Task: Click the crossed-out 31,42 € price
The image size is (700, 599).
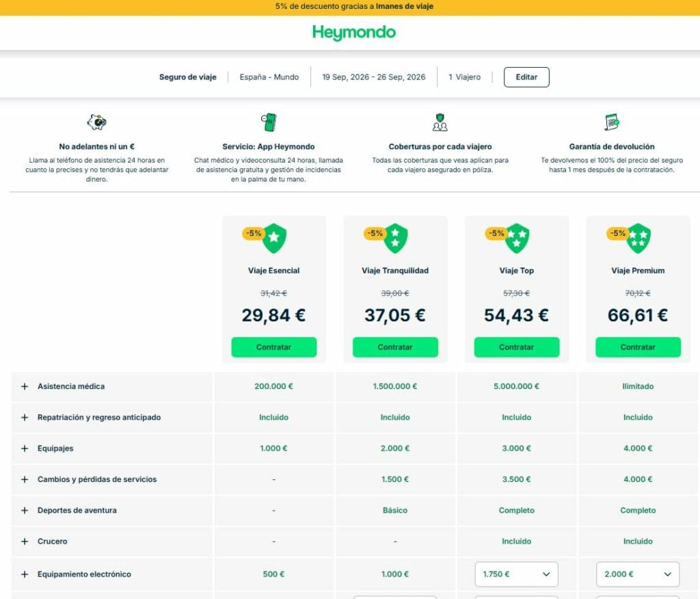Action: pos(273,293)
